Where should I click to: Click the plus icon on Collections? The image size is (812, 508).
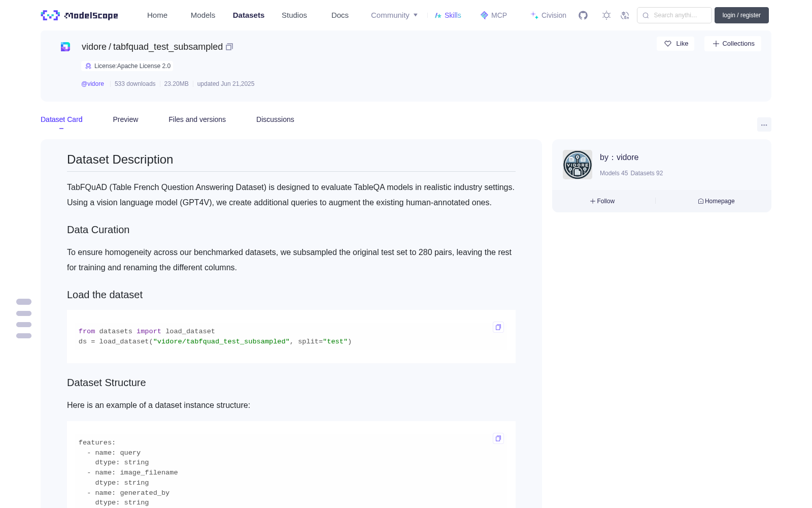pyautogui.click(x=716, y=44)
